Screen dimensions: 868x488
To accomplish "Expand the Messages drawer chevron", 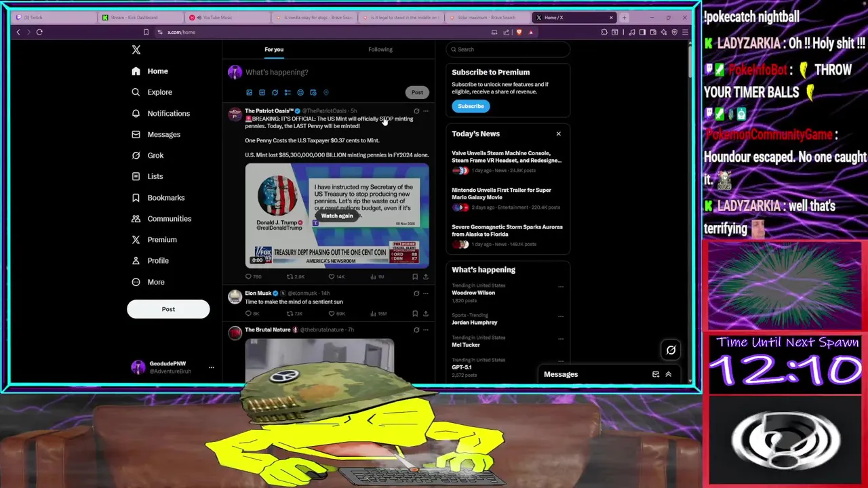I will (x=668, y=374).
